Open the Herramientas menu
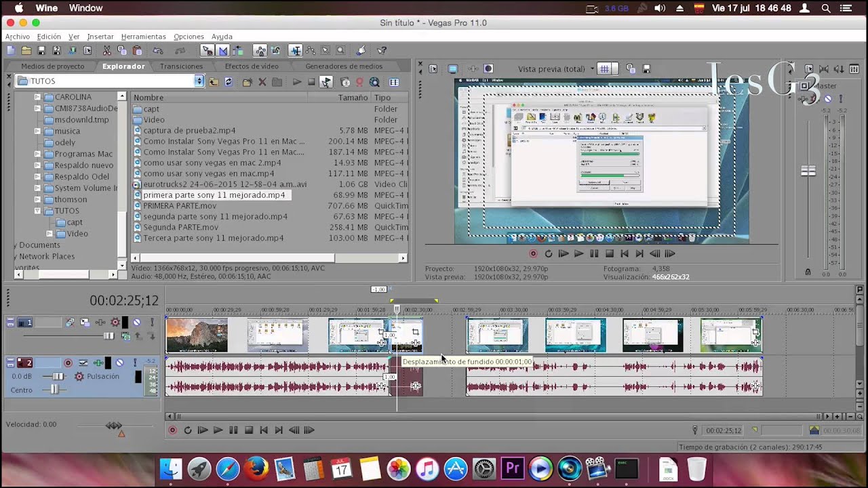This screenshot has width=868, height=488. [x=143, y=37]
